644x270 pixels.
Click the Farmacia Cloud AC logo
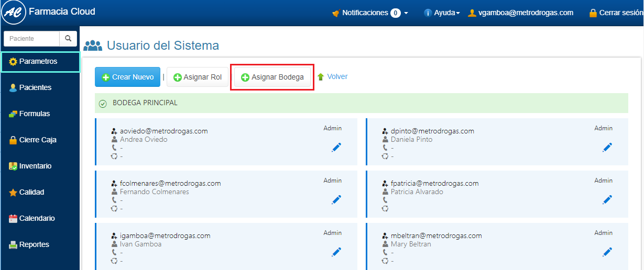(x=14, y=13)
